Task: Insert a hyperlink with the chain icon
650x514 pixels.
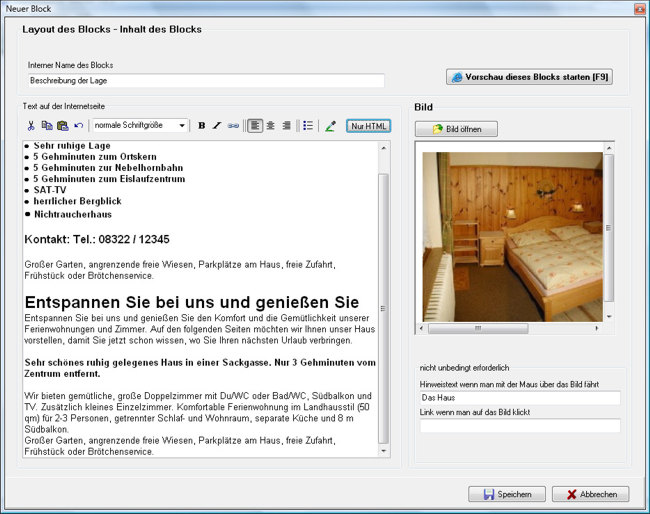Action: pos(233,126)
